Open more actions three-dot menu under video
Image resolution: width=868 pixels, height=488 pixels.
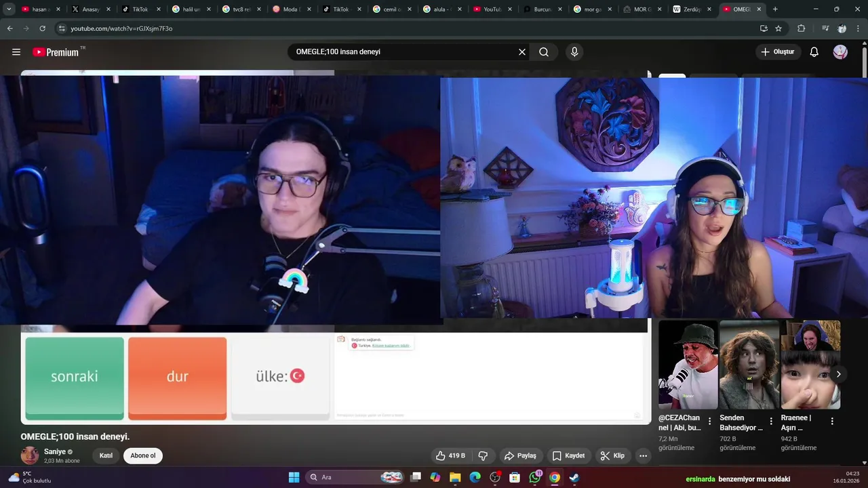[x=643, y=455]
